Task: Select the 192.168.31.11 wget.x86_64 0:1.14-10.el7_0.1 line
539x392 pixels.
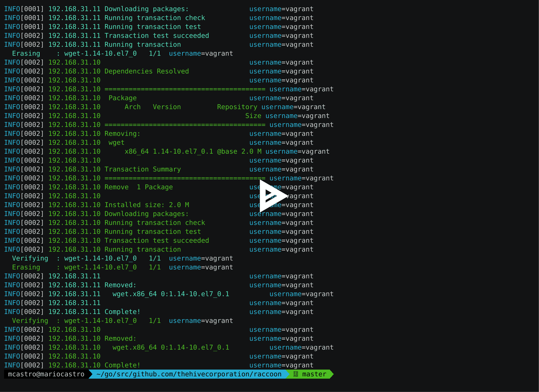Action: pos(169,294)
